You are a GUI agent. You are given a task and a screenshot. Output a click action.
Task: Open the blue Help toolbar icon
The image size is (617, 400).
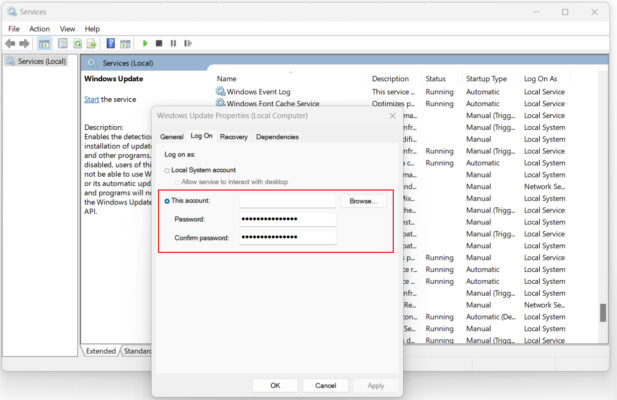[111, 43]
